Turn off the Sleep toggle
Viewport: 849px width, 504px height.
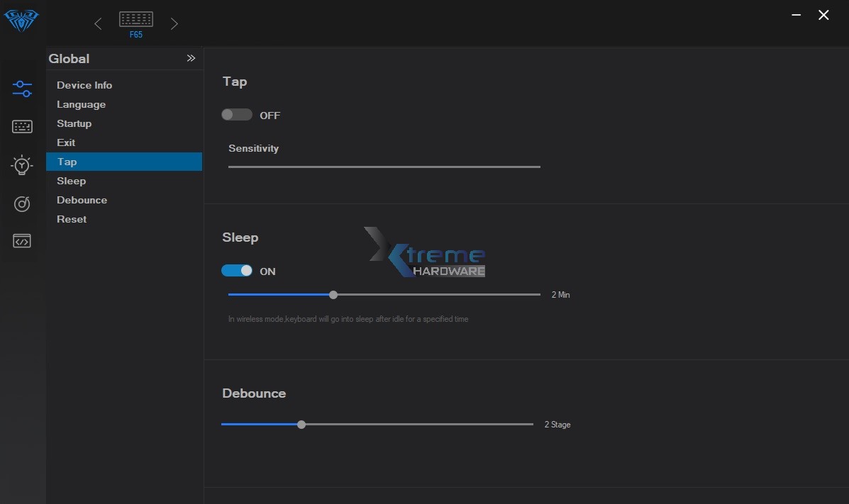point(237,271)
